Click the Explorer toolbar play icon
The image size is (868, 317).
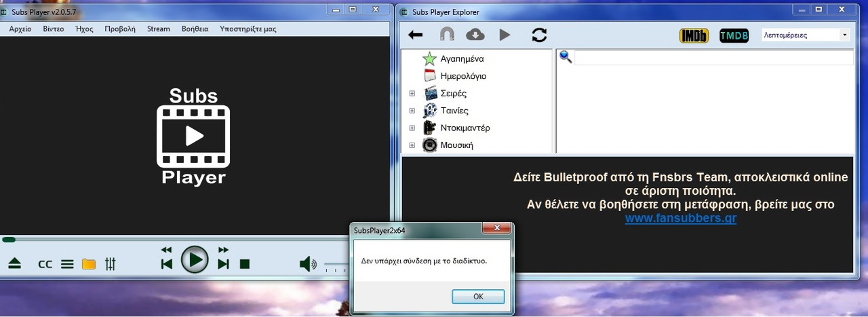(x=505, y=35)
